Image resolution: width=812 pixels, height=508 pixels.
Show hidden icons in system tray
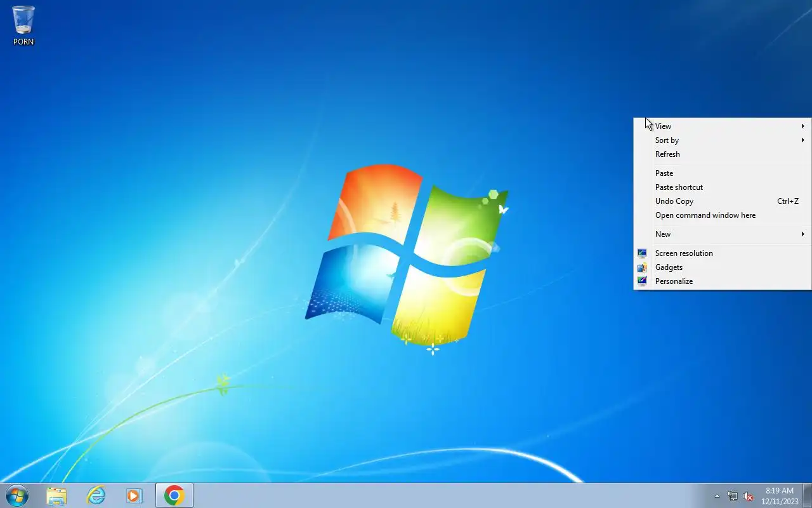tap(717, 496)
